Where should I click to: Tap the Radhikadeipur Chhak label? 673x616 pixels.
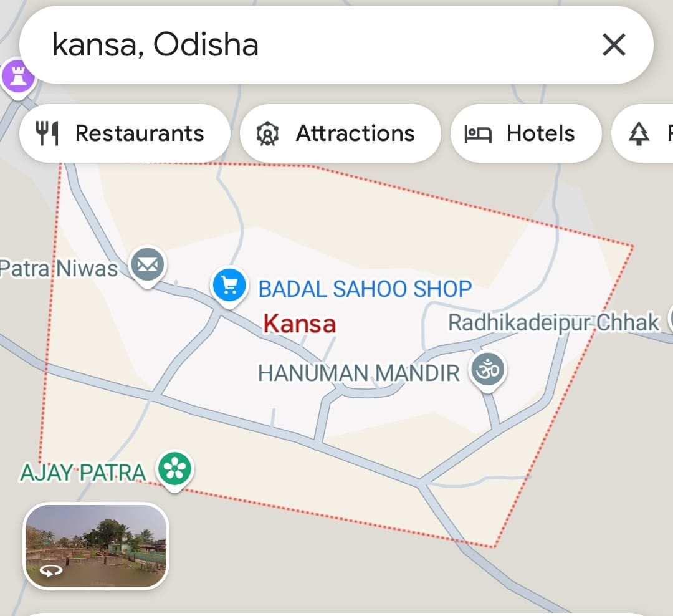coord(554,323)
